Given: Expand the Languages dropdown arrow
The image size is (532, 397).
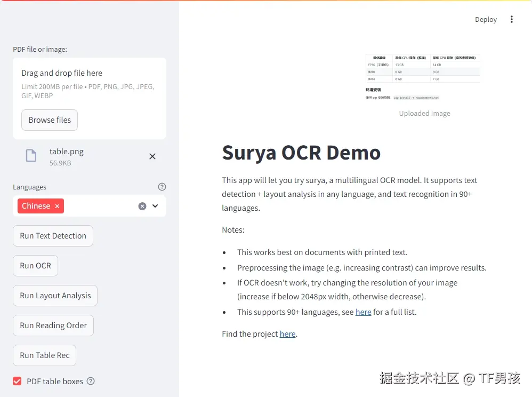Looking at the screenshot, I should pyautogui.click(x=155, y=206).
